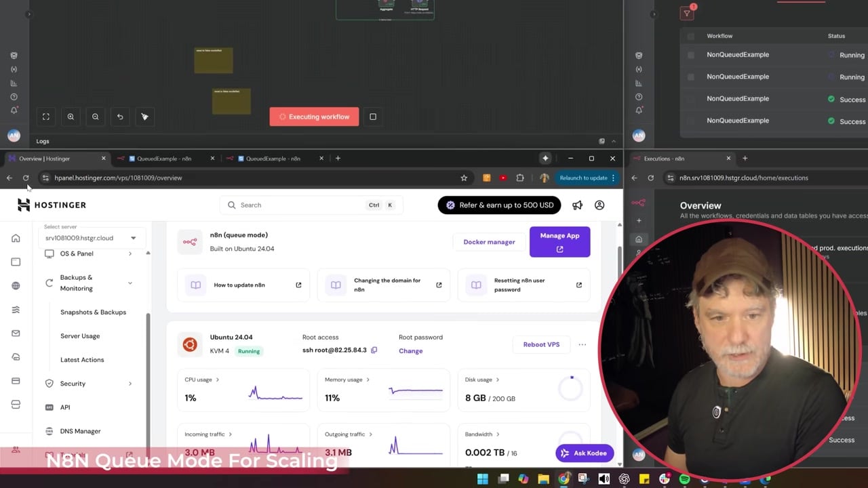The height and width of the screenshot is (488, 868).
Task: Collapse Backups & Monitoring section
Action: tap(88, 283)
